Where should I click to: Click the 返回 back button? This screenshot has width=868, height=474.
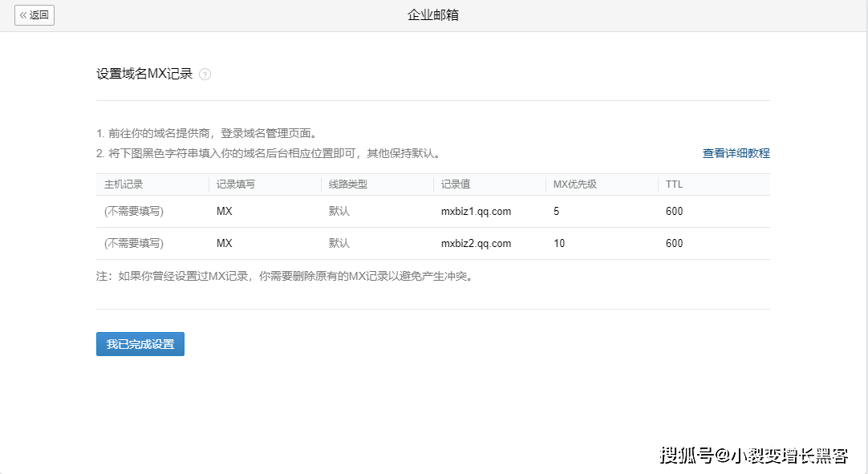click(x=34, y=15)
